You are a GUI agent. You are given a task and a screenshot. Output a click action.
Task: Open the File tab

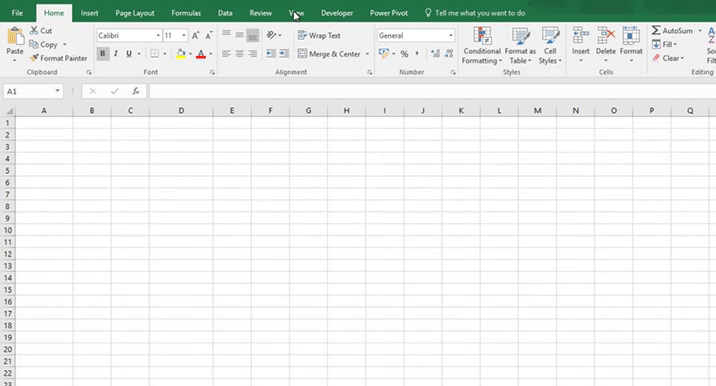click(x=17, y=13)
